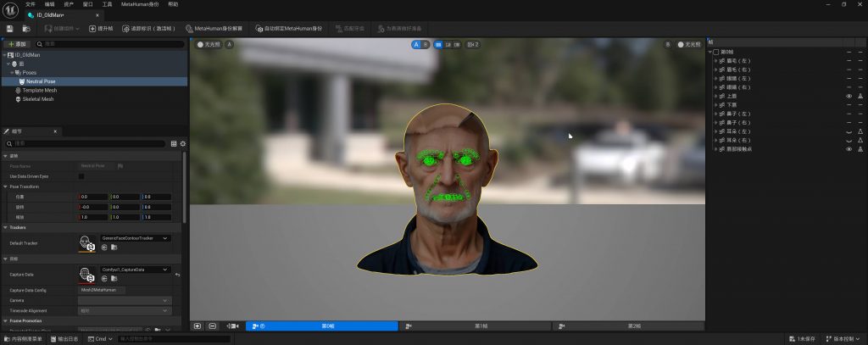Click the add frame plus icon below viewport

pos(198,326)
